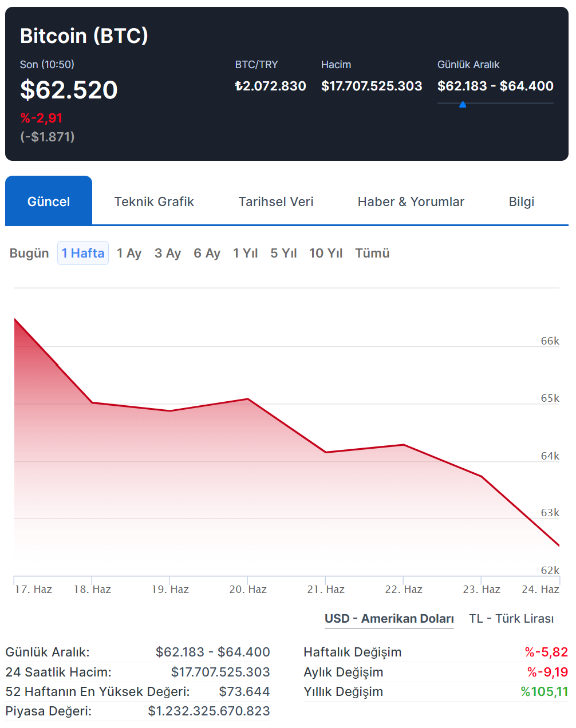
Task: Open the Teknik Grafik tab
Action: pos(154,201)
